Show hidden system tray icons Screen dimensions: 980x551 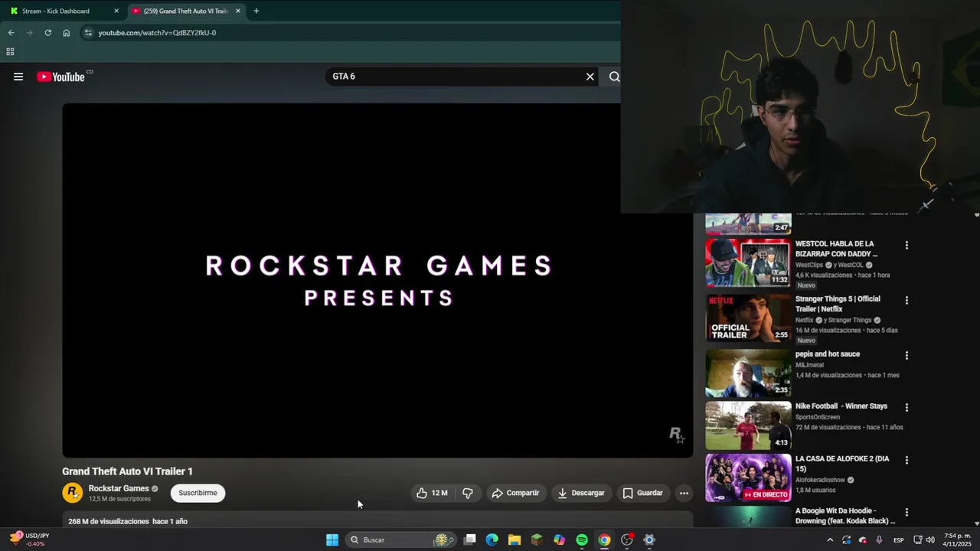click(830, 540)
